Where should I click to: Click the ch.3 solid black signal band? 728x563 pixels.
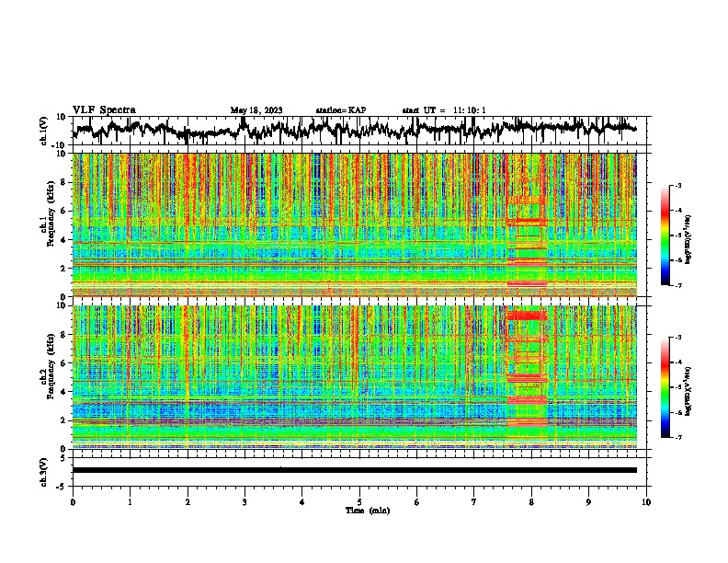click(354, 470)
